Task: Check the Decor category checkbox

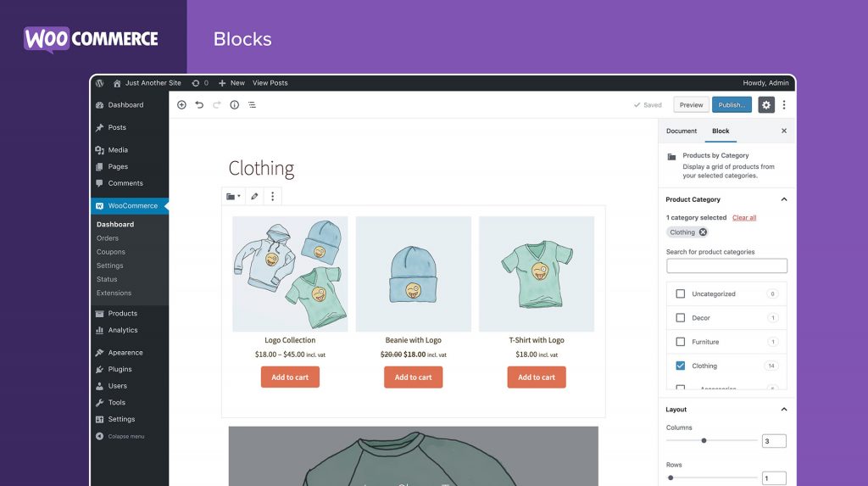Action: tap(681, 317)
